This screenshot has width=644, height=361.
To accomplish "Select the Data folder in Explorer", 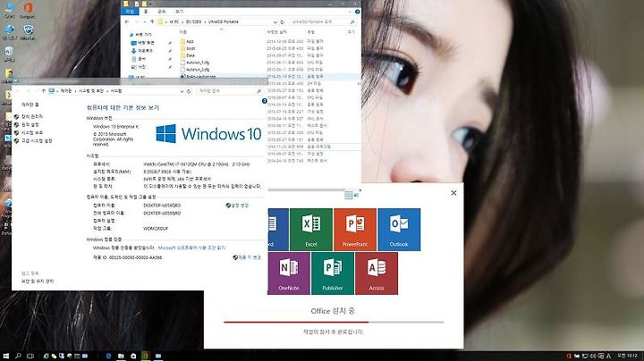I will coord(188,55).
